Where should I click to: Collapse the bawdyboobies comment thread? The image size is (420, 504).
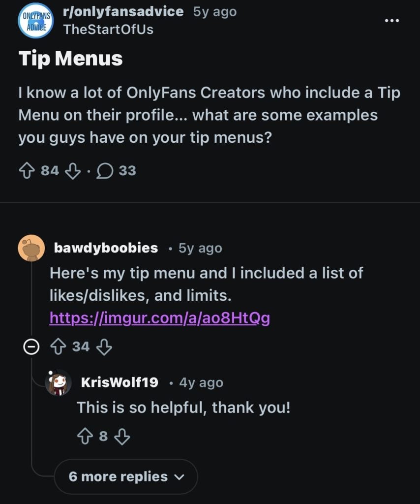pos(31,347)
